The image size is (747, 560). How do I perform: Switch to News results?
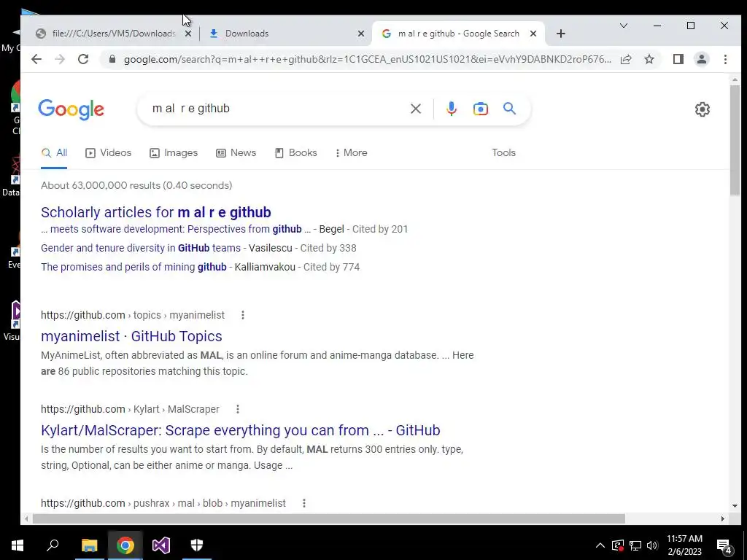point(236,153)
